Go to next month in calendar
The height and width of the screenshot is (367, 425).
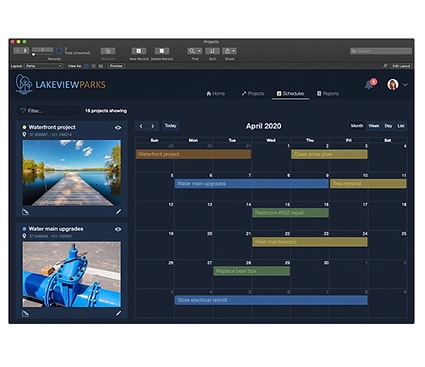tap(153, 126)
